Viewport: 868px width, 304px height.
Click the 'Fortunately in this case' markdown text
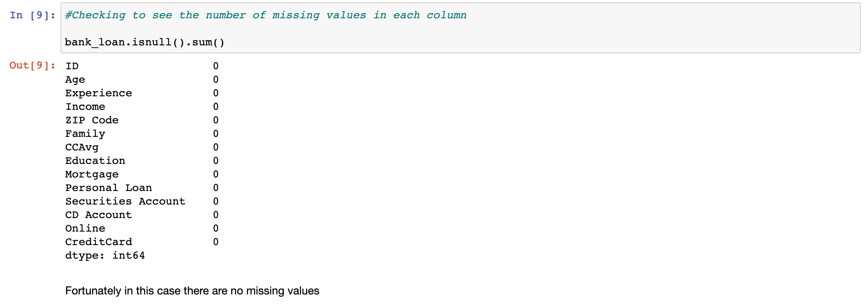192,291
